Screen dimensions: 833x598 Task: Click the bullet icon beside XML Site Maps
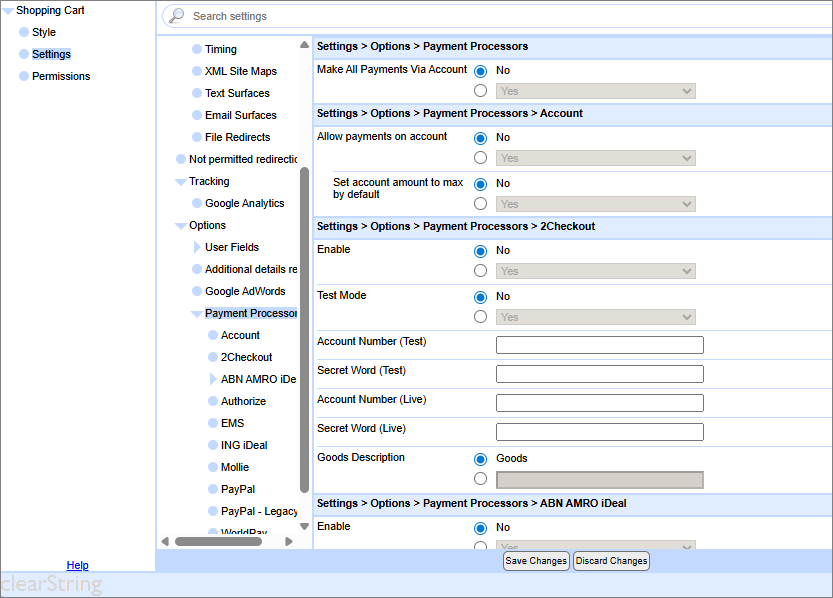[x=196, y=71]
